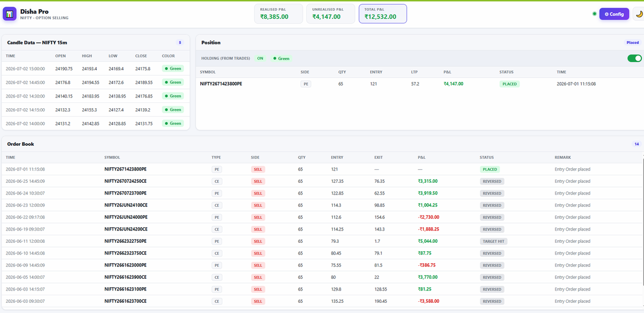Click loss value -₹2,730.00
The width and height of the screenshot is (644, 313).
(429, 217)
